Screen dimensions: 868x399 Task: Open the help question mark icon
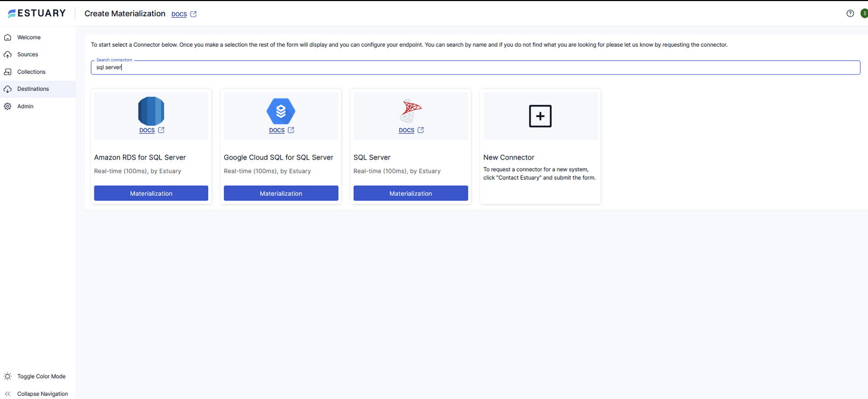click(850, 13)
